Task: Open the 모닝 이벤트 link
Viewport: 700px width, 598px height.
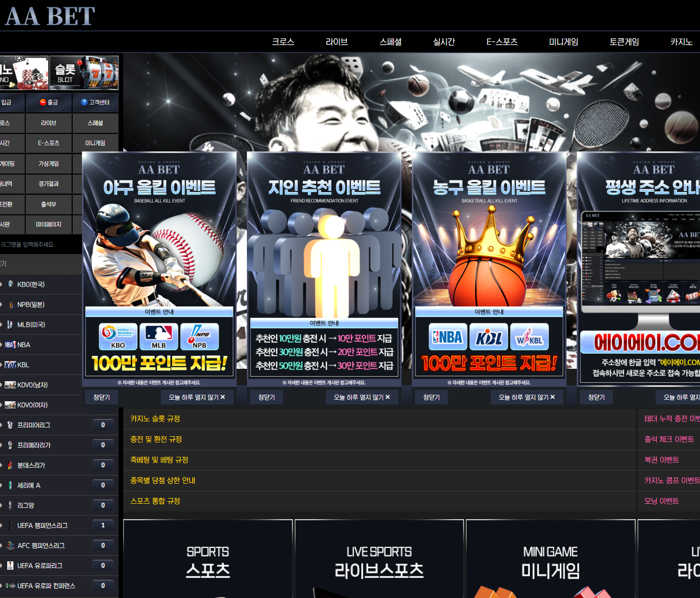Action: pyautogui.click(x=662, y=501)
